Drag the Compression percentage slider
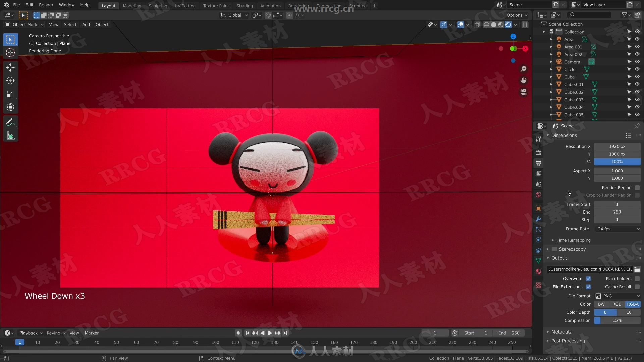The height and width of the screenshot is (362, 644). tap(616, 320)
